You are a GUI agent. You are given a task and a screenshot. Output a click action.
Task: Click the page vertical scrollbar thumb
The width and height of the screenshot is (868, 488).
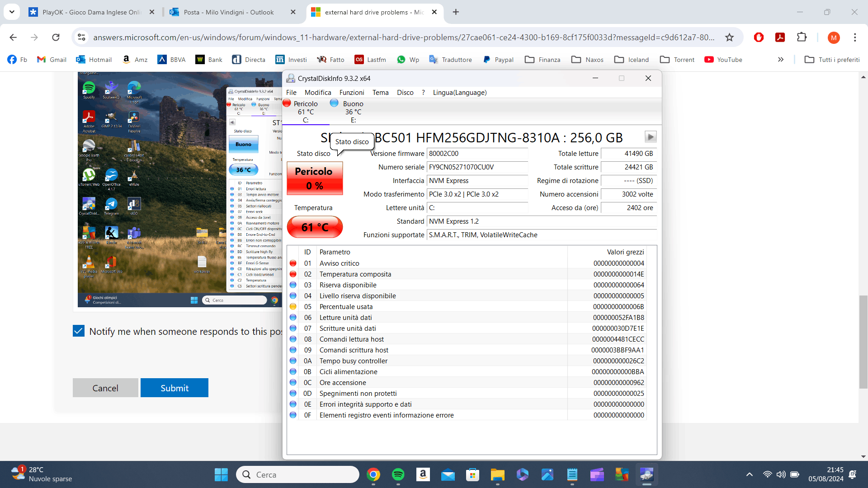(863, 342)
